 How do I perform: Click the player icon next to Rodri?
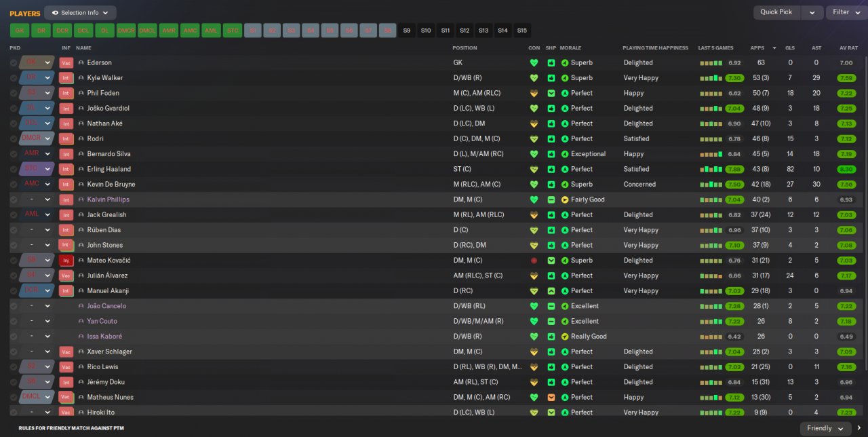(81, 138)
